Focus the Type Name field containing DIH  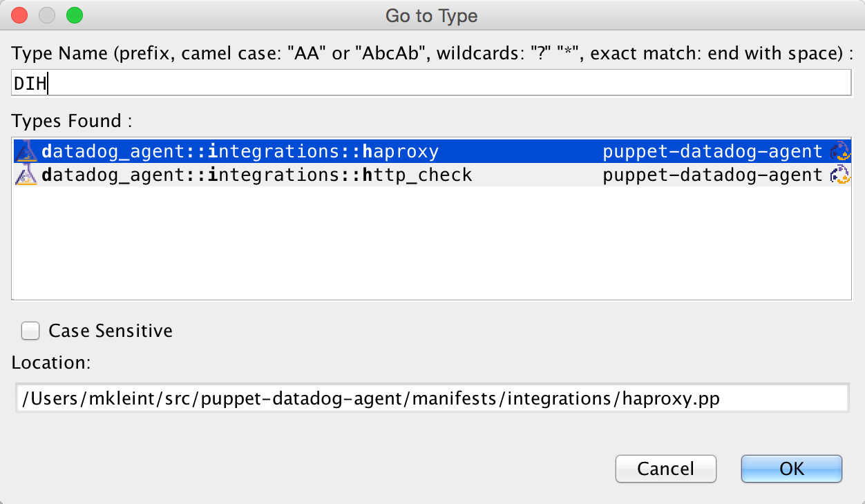[x=432, y=84]
